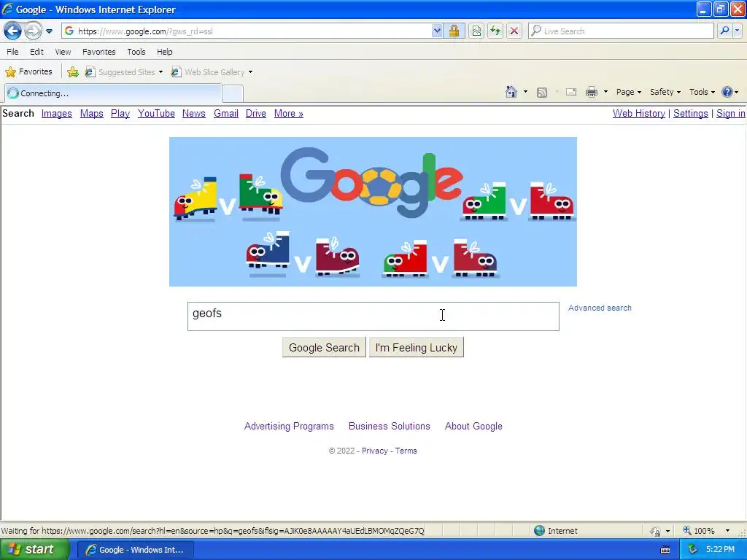Open the command bar Tools menu

point(702,92)
